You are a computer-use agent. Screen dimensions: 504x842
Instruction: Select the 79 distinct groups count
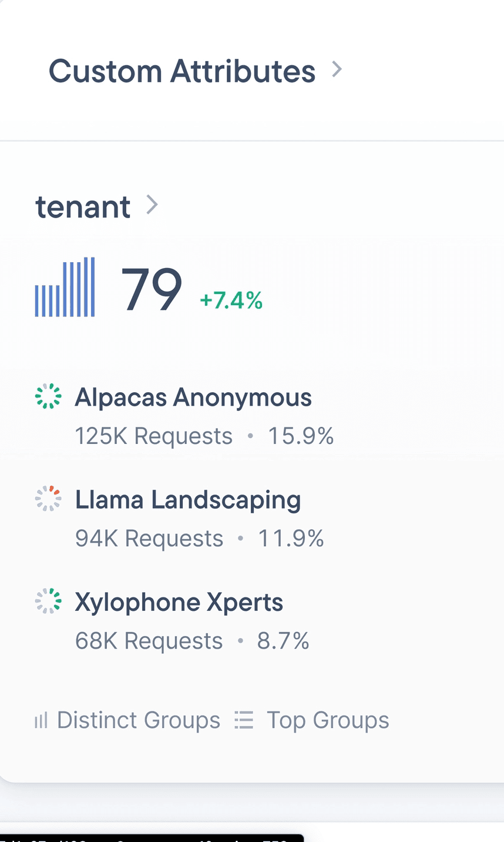(x=152, y=289)
